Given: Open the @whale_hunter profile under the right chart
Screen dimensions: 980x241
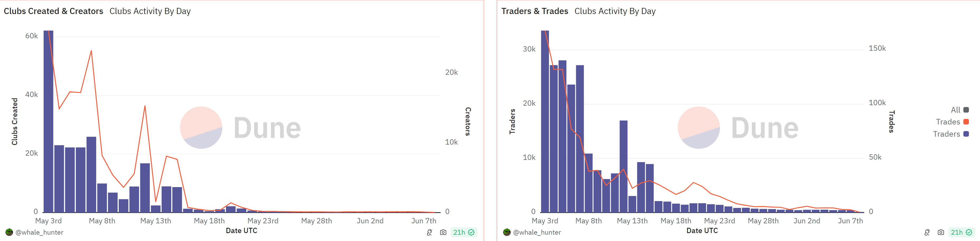Looking at the screenshot, I should (537, 232).
